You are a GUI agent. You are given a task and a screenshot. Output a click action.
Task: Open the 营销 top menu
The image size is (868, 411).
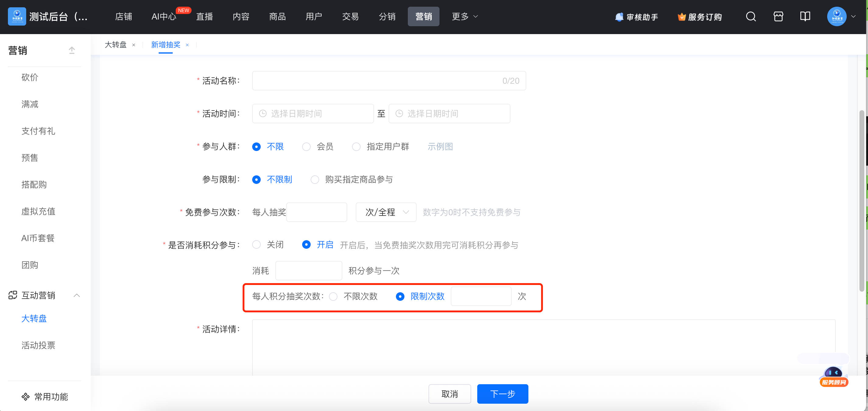pos(424,16)
